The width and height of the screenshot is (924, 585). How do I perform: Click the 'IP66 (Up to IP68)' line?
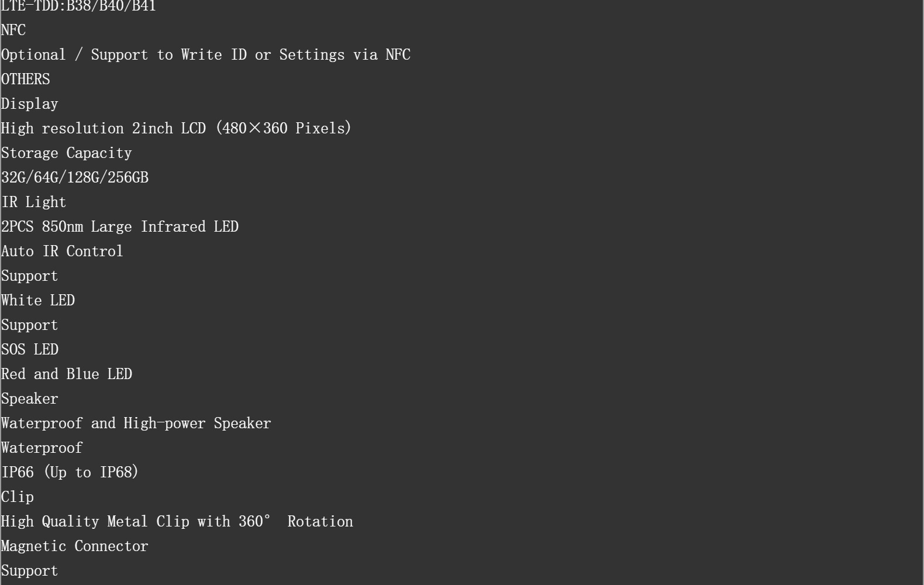pos(70,472)
